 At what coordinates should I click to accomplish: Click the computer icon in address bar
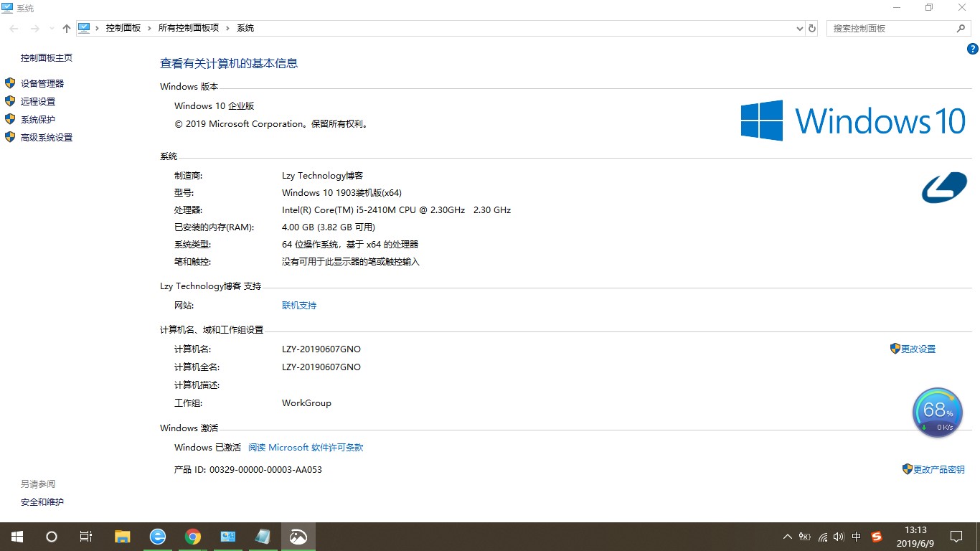[84, 27]
